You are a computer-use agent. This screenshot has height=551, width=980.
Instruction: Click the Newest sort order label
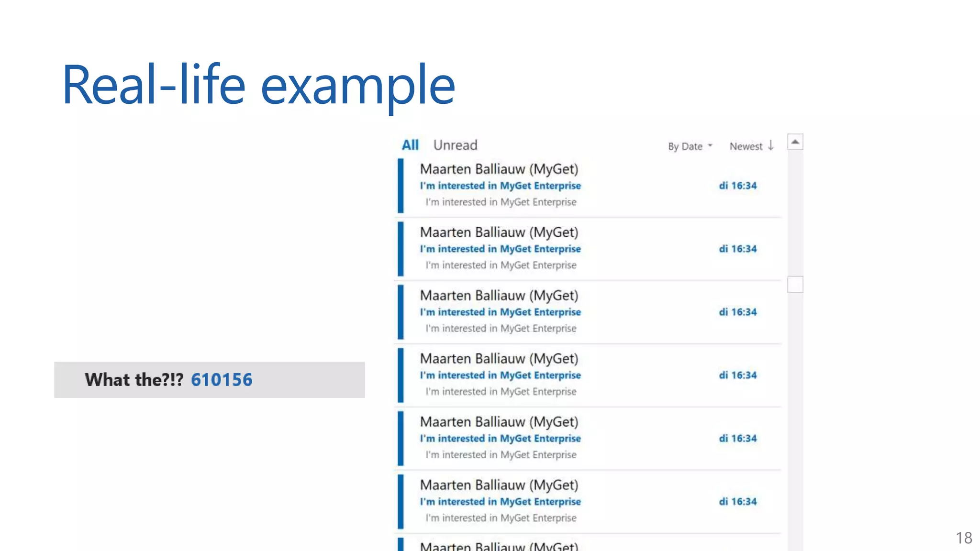point(746,146)
